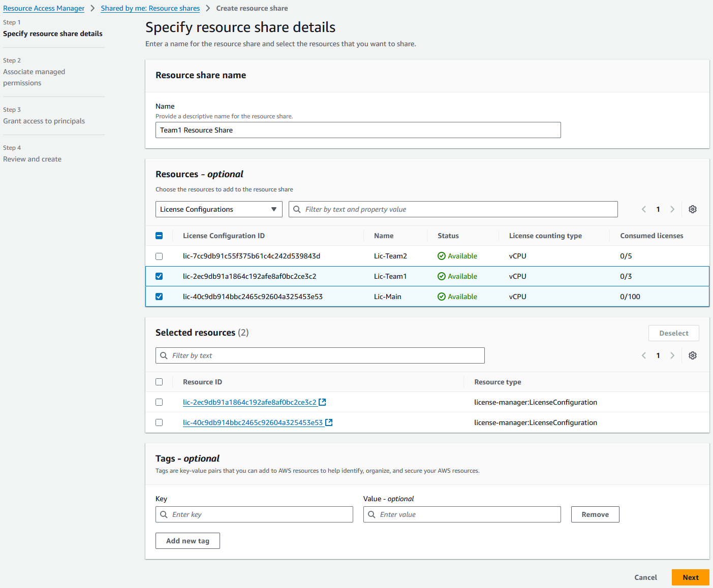Uncheck the Lic-Team1 license configuration row
Viewport: 713px width, 588px height.
tap(159, 276)
